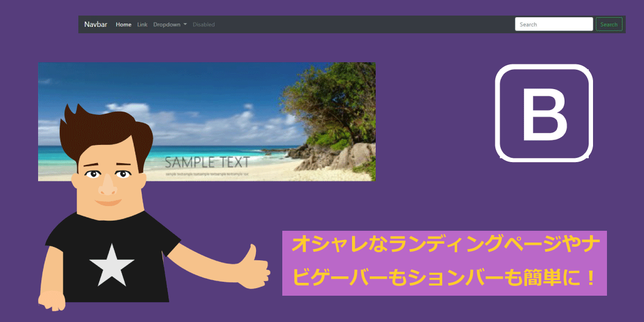644x322 pixels.
Task: Click the green Search button
Action: tap(609, 24)
